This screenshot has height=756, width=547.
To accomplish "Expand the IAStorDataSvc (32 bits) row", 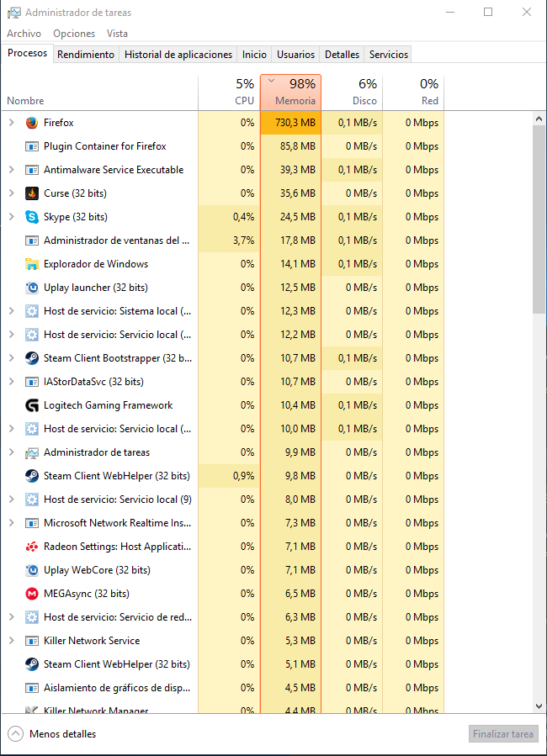I will (x=12, y=382).
